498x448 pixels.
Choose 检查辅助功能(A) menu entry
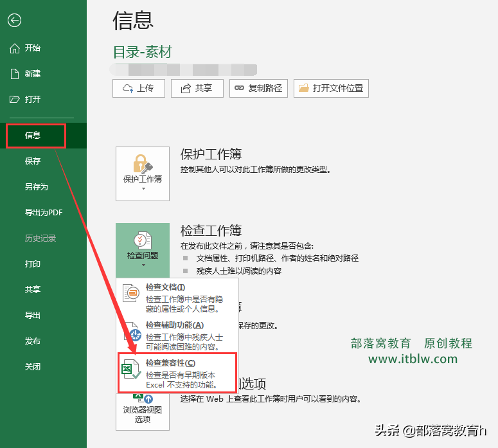(177, 336)
